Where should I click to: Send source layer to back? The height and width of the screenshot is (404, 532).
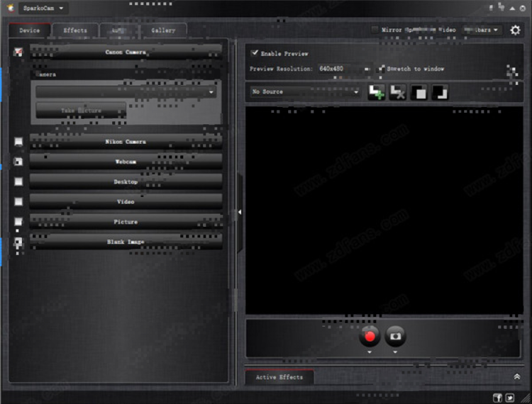click(440, 92)
